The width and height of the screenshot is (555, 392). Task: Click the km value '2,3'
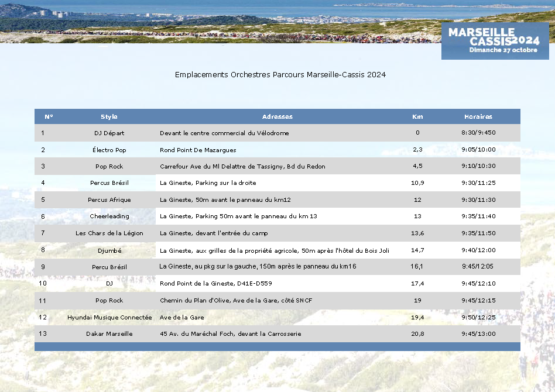pyautogui.click(x=417, y=149)
